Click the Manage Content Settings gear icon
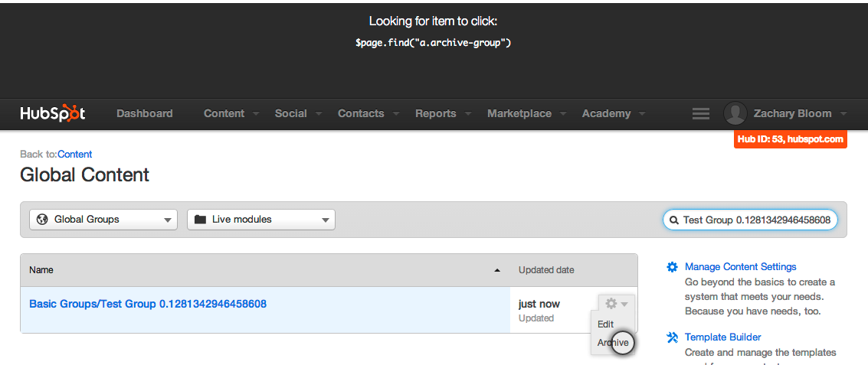 (x=672, y=267)
